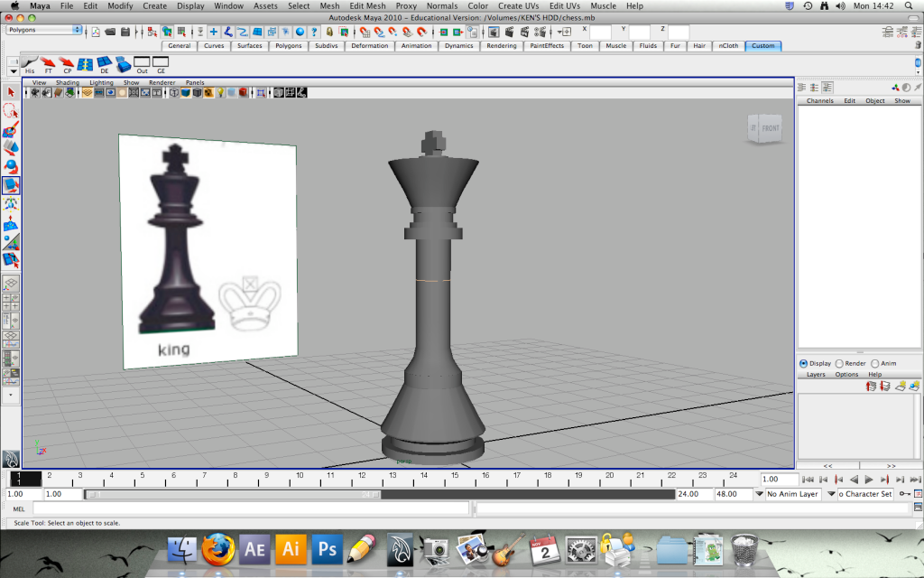Open the Edit Mesh menu
This screenshot has height=578, width=924.
367,6
